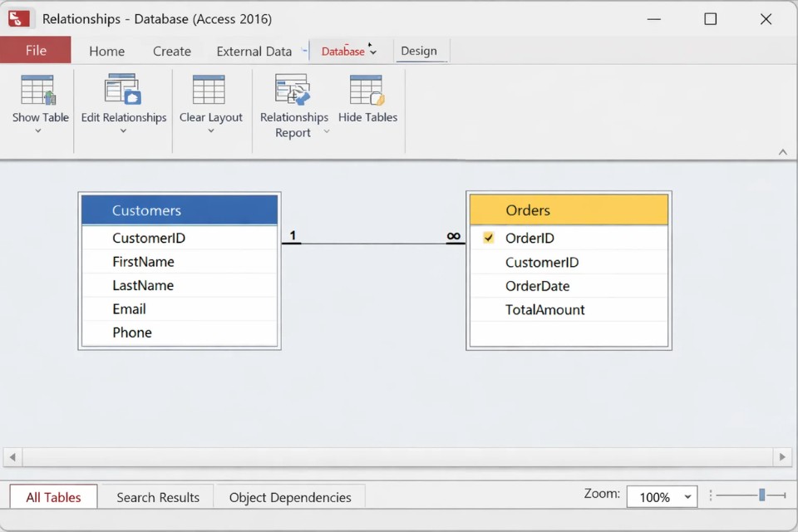
Task: Switch to the Search Results tab
Action: click(157, 497)
